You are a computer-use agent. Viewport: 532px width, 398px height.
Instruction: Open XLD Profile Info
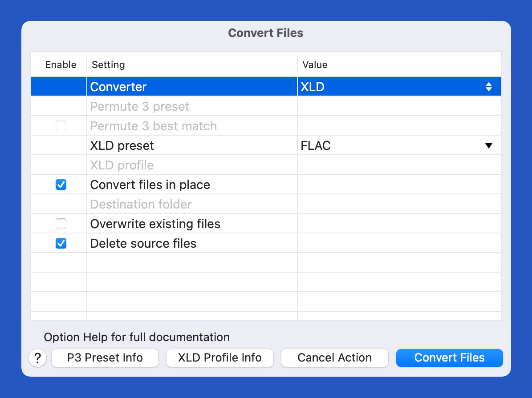(220, 358)
